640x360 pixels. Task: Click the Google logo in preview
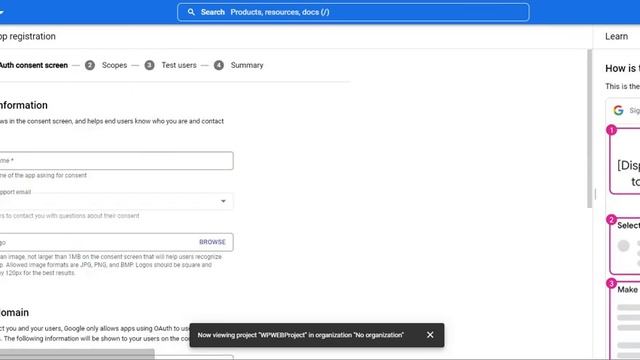click(618, 110)
